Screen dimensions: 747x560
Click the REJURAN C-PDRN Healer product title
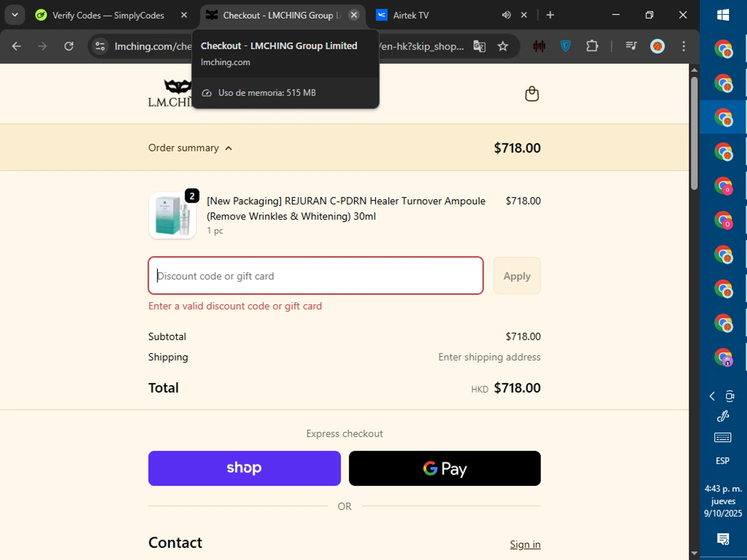[x=346, y=209]
